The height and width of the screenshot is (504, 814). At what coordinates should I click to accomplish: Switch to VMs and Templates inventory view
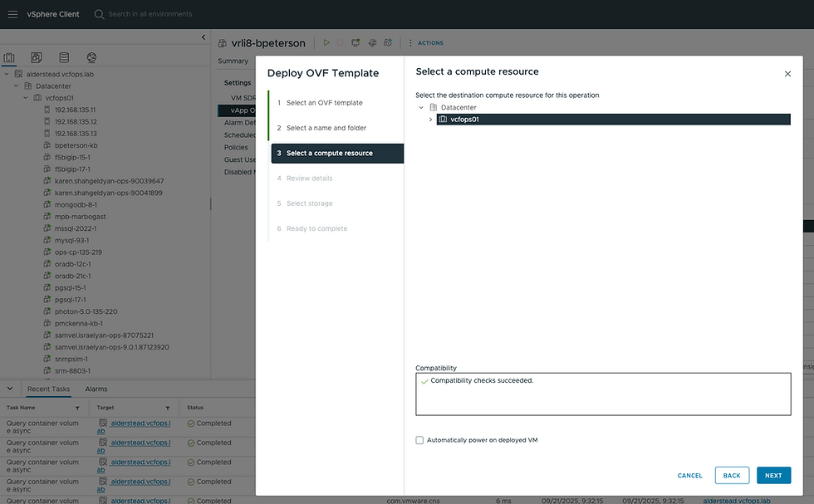(x=37, y=57)
